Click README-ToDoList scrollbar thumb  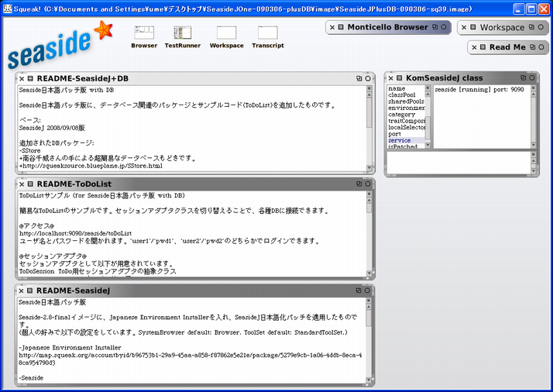(369, 208)
